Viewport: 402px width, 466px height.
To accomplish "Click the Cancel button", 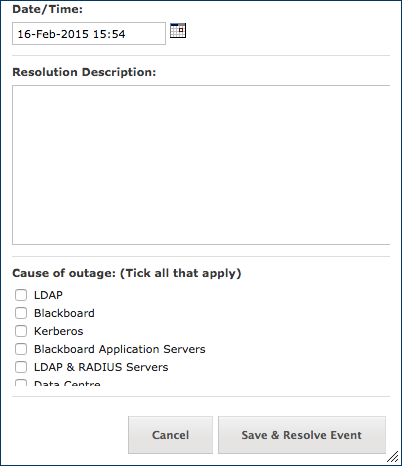I will click(x=170, y=435).
